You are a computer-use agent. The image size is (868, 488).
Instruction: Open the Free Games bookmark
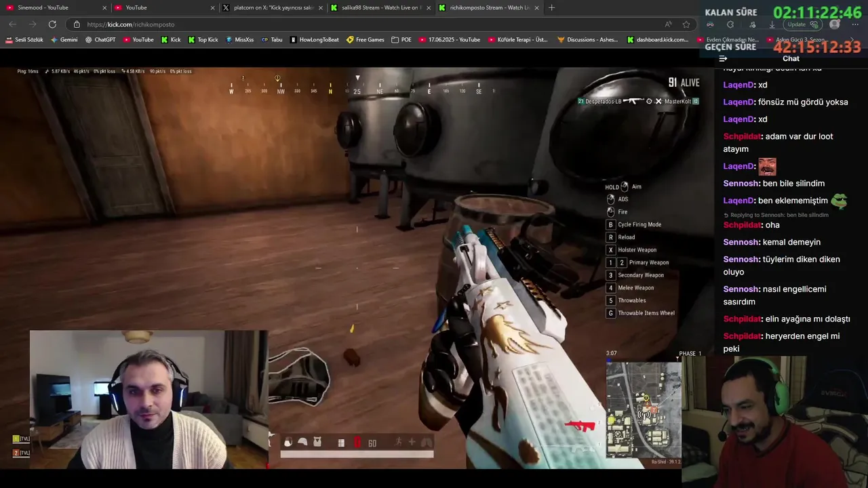pyautogui.click(x=366, y=40)
